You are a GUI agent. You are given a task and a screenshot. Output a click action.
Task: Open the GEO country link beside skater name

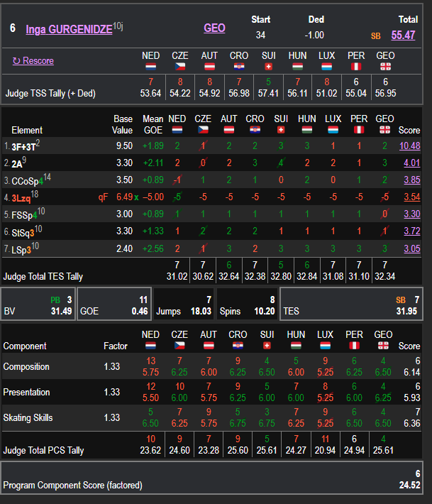pos(214,28)
